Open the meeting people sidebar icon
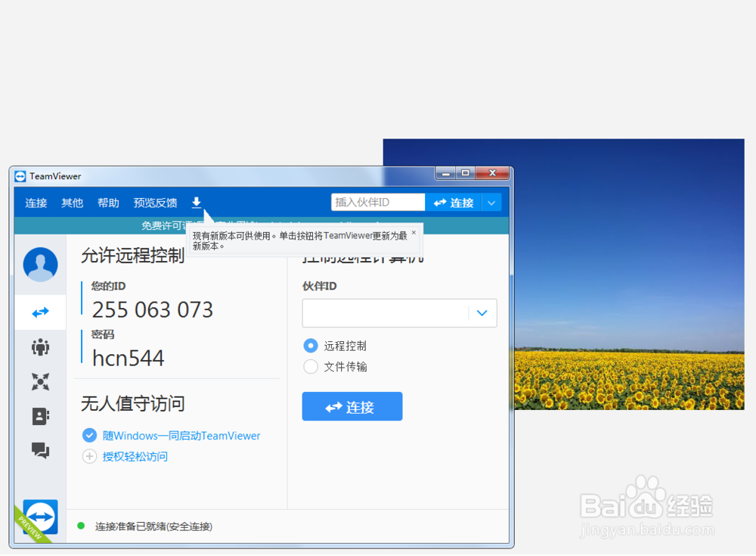The width and height of the screenshot is (756, 556). pyautogui.click(x=41, y=347)
